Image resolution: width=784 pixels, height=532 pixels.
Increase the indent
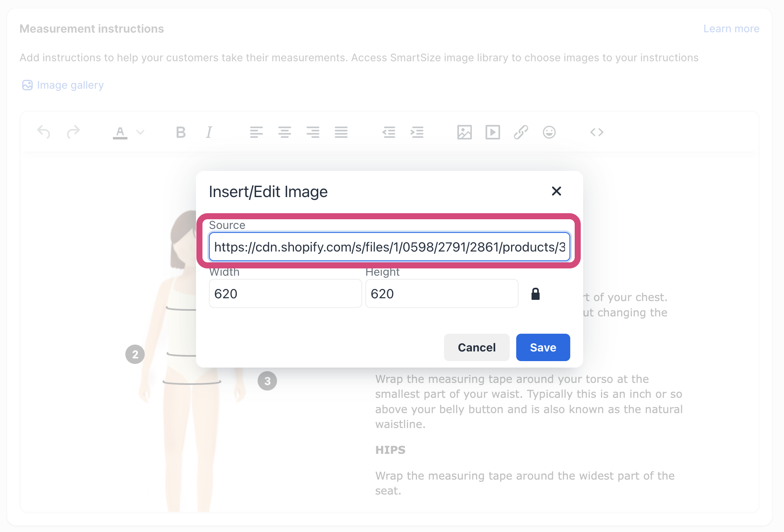pyautogui.click(x=417, y=132)
